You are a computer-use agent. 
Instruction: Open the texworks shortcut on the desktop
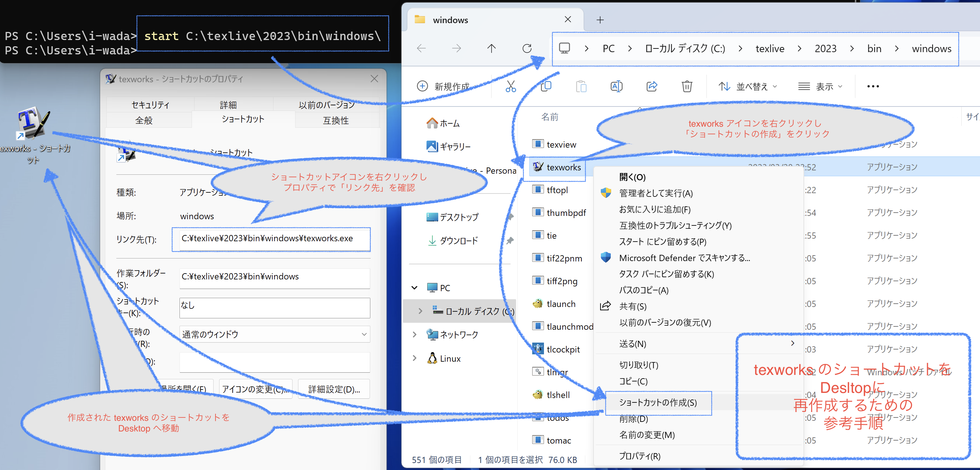(32, 124)
